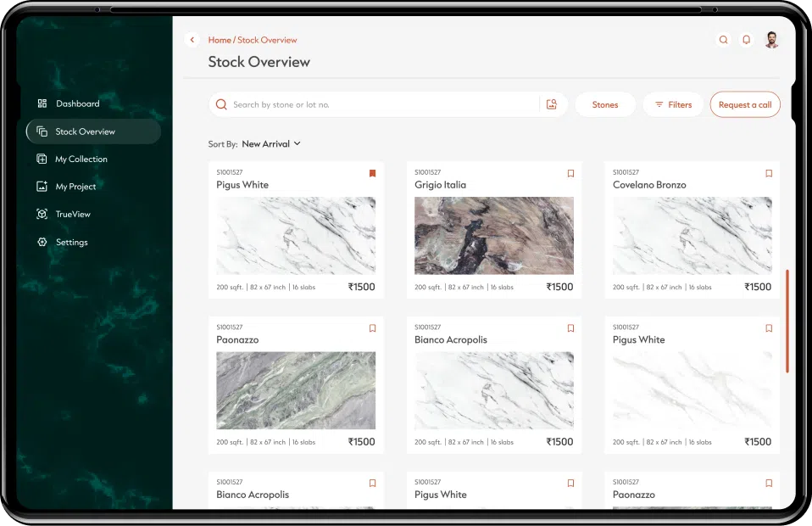Click the image search icon in search bar
The image size is (812, 526).
[552, 104]
